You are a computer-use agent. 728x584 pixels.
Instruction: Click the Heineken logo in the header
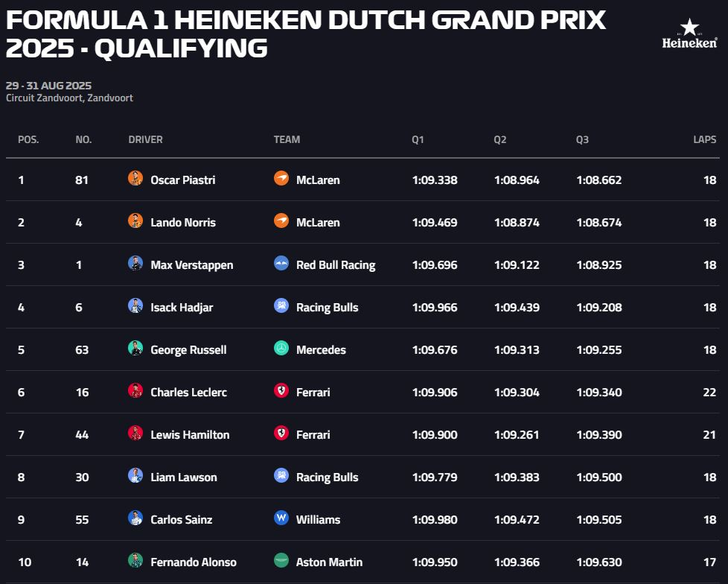[689, 34]
